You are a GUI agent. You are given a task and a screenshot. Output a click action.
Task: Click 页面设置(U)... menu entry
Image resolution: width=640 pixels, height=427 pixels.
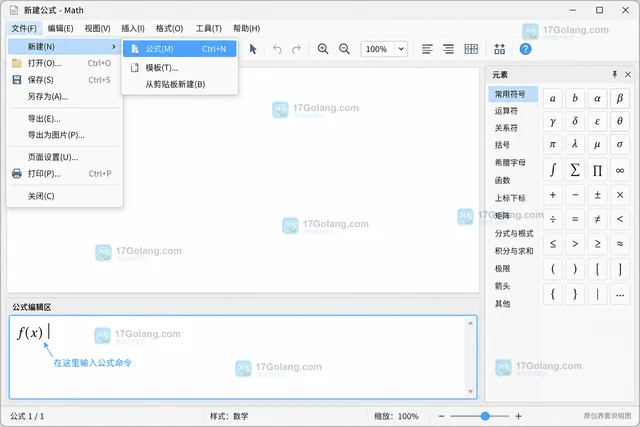point(64,157)
